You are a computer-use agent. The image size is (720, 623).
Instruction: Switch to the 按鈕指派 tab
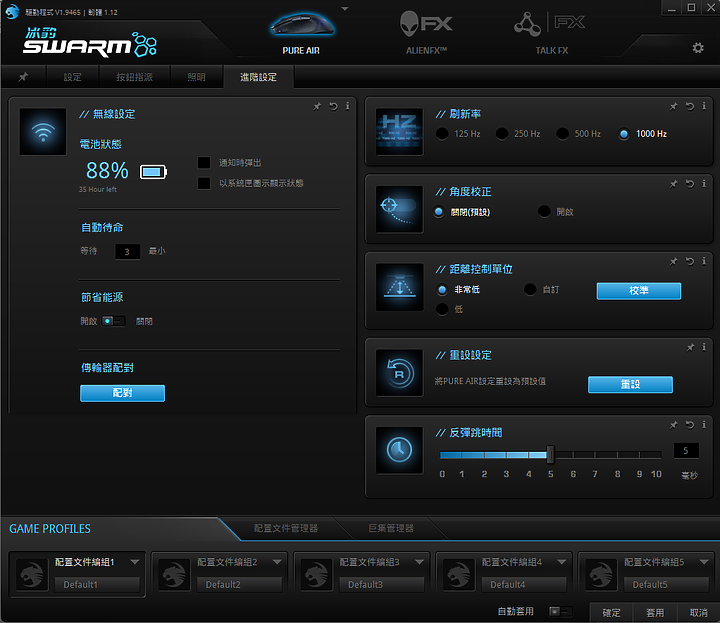pos(135,77)
